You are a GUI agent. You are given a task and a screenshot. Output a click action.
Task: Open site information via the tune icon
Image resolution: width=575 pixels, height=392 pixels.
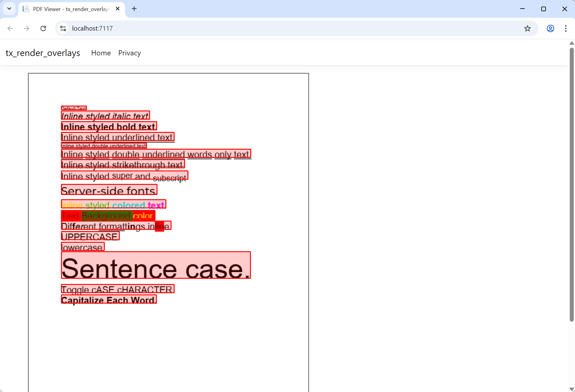pos(63,28)
